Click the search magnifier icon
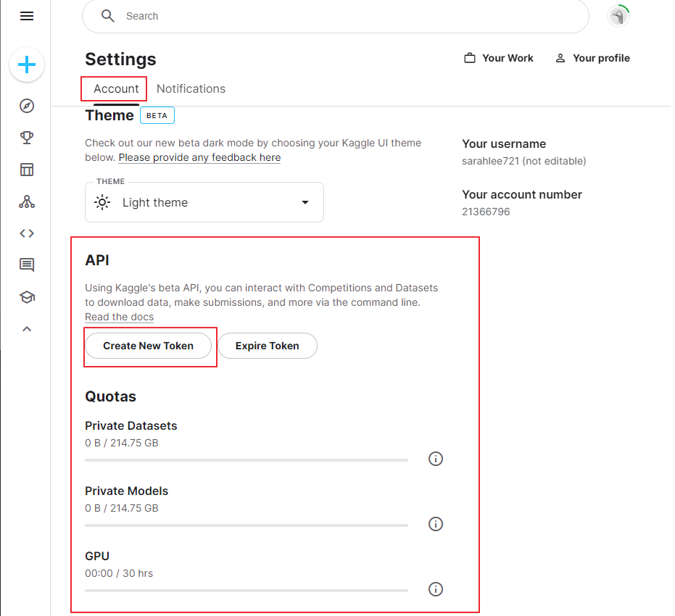 107,16
